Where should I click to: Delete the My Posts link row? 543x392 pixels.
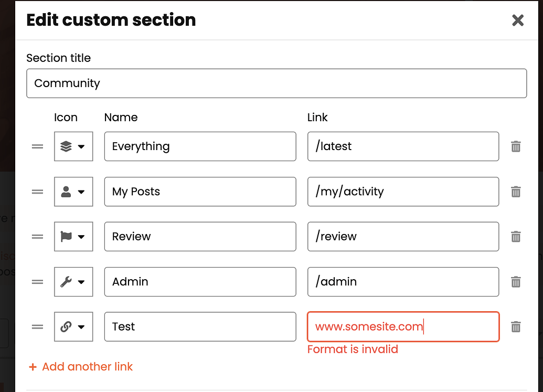coord(516,192)
